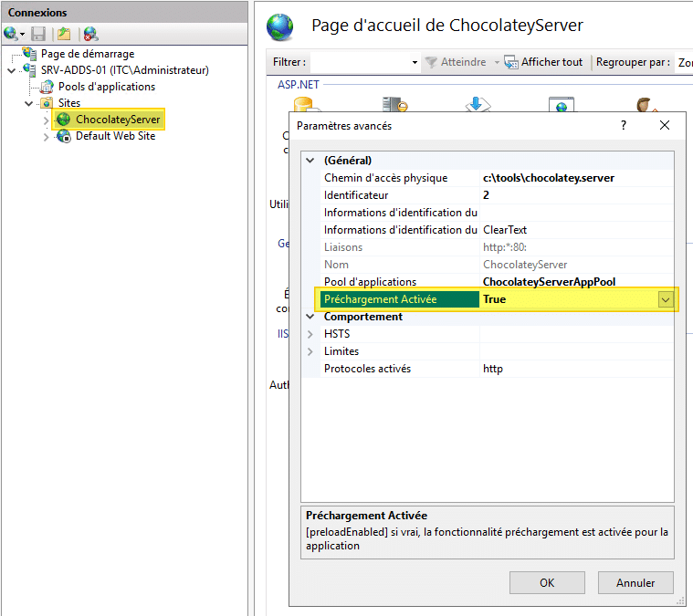Image resolution: width=693 pixels, height=616 pixels.
Task: Click the user figure icon under ASP.NET
Action: 646,104
